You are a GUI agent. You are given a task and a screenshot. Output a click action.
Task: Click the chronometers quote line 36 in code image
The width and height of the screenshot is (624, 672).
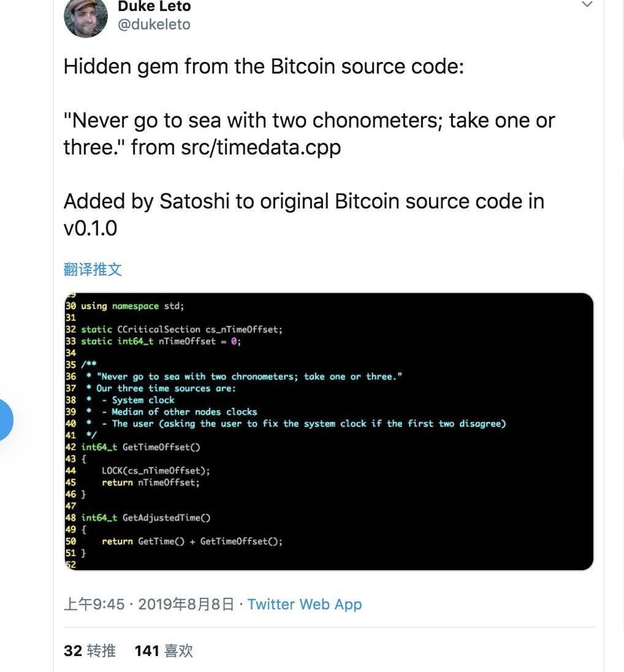point(249,376)
